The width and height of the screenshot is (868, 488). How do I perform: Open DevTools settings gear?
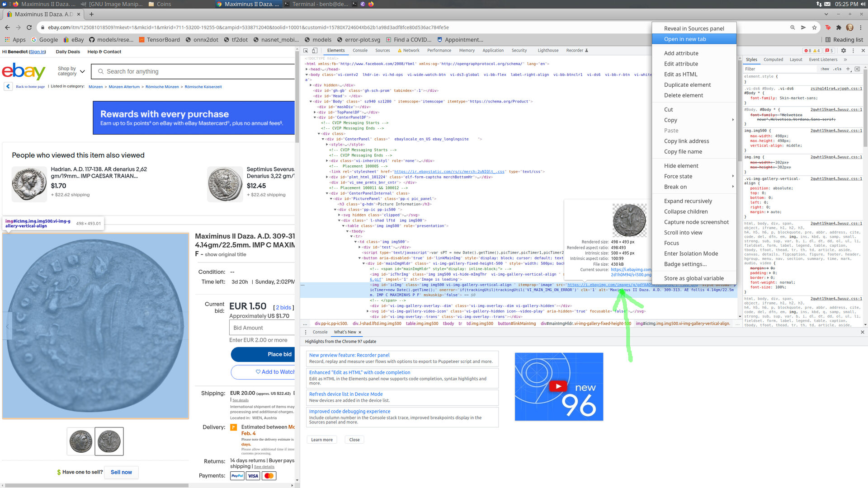coord(843,51)
